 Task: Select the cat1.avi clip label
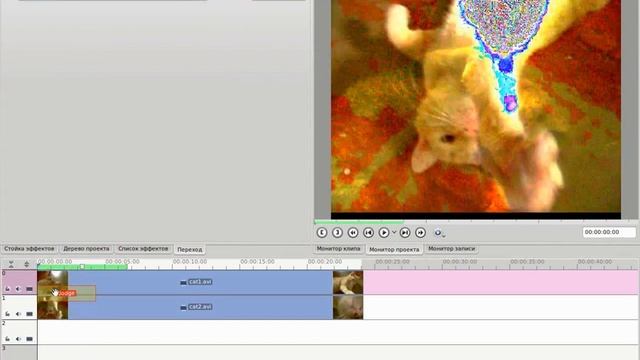(200, 282)
